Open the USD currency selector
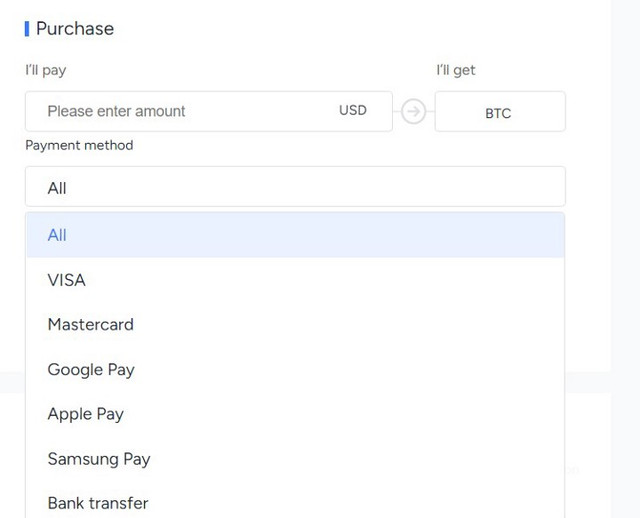Screen dimensions: 640x518 (x=353, y=110)
